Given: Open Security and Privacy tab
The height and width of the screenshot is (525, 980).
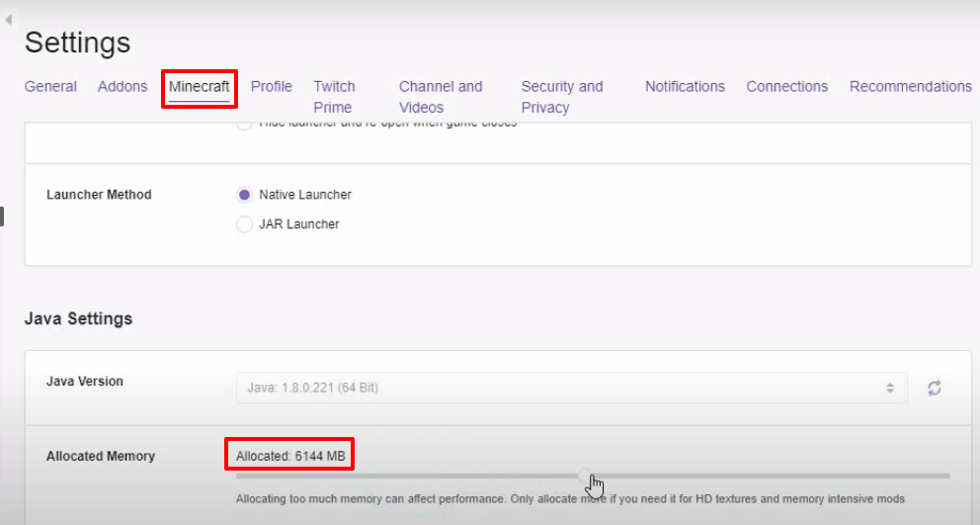Looking at the screenshot, I should (x=562, y=97).
